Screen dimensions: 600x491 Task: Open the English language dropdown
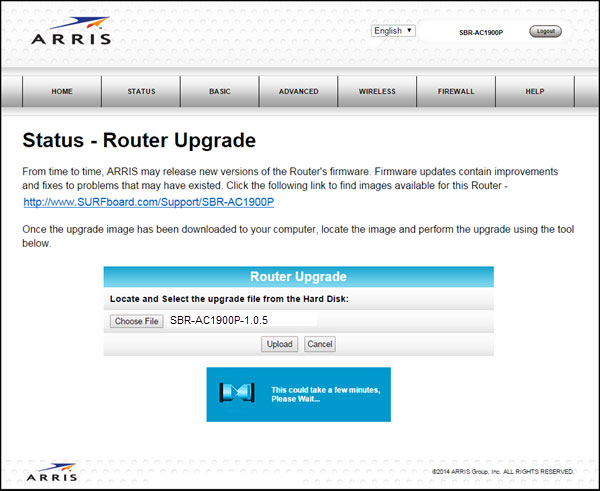click(393, 31)
